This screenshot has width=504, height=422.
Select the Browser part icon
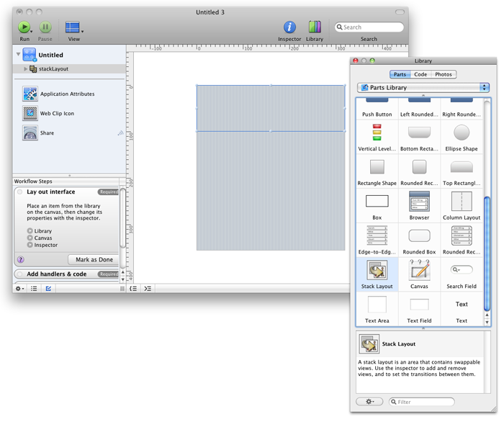click(x=419, y=202)
